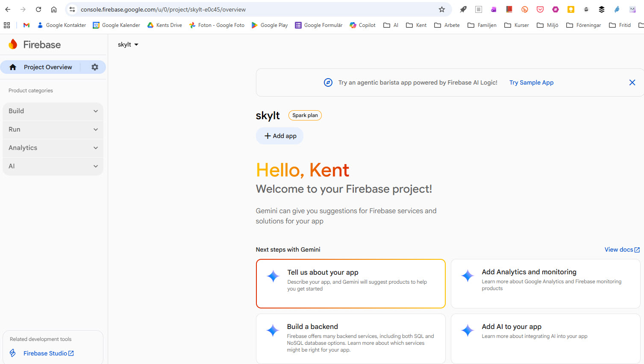644x364 pixels.
Task: Click the browser address bar URL
Action: point(163,9)
